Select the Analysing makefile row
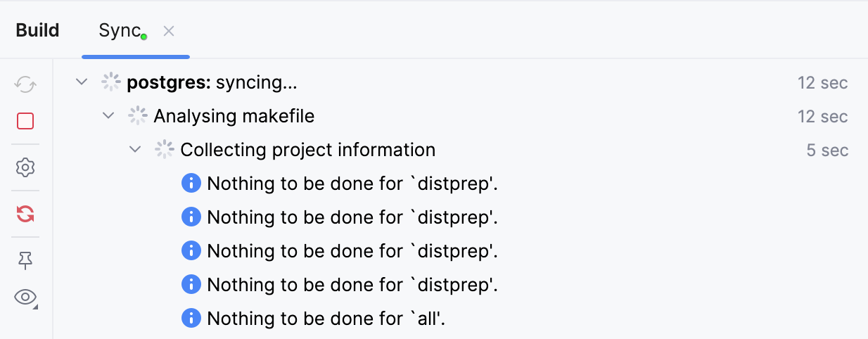The width and height of the screenshot is (868, 339). [x=234, y=116]
